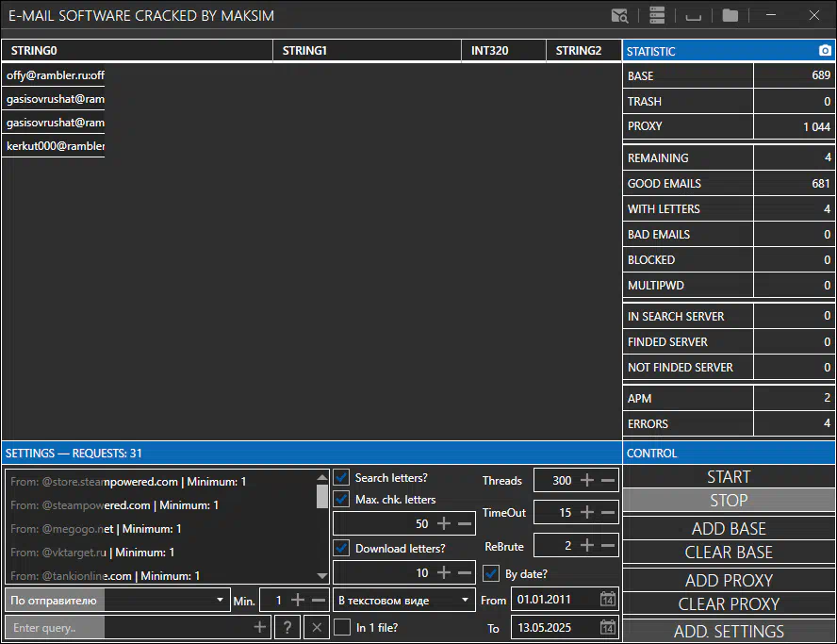Click the REMAINING statistic row
The width and height of the screenshot is (837, 644).
point(729,157)
